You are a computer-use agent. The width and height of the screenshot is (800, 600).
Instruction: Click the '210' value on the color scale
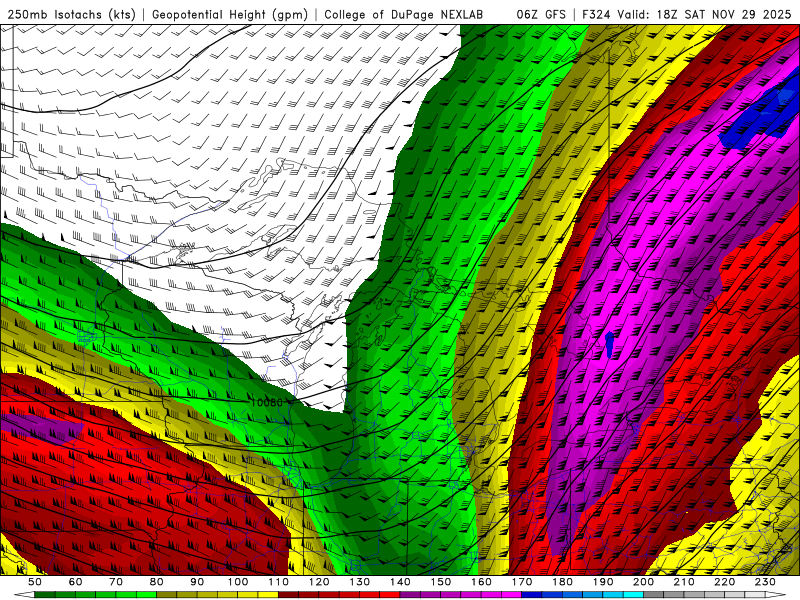click(684, 582)
